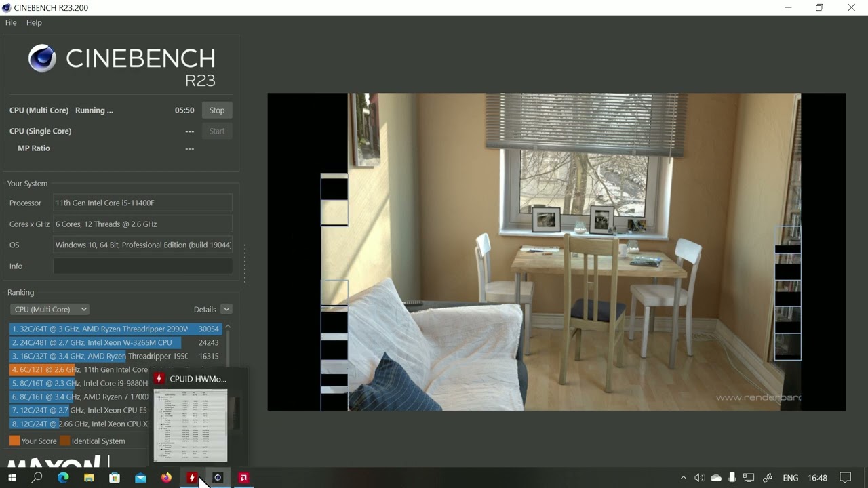Select the 12C/24T @ 2.7 Xeon E5 row
This screenshot has width=868, height=488.
coord(79,410)
